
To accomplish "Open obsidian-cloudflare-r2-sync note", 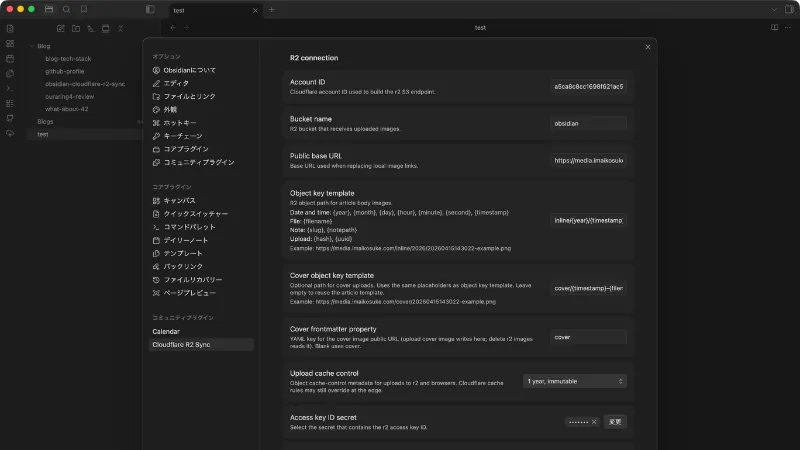I will click(x=85, y=84).
